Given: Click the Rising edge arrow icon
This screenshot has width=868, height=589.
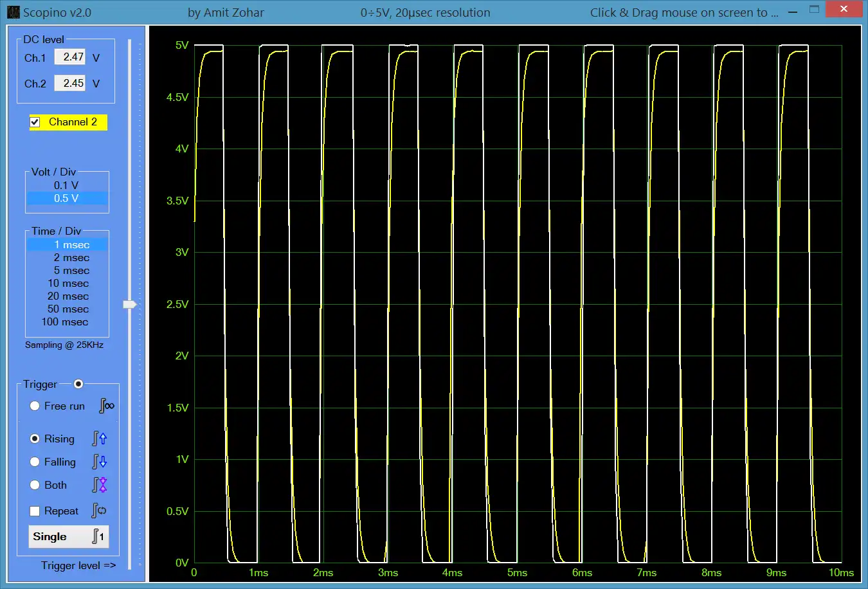Looking at the screenshot, I should coord(100,439).
